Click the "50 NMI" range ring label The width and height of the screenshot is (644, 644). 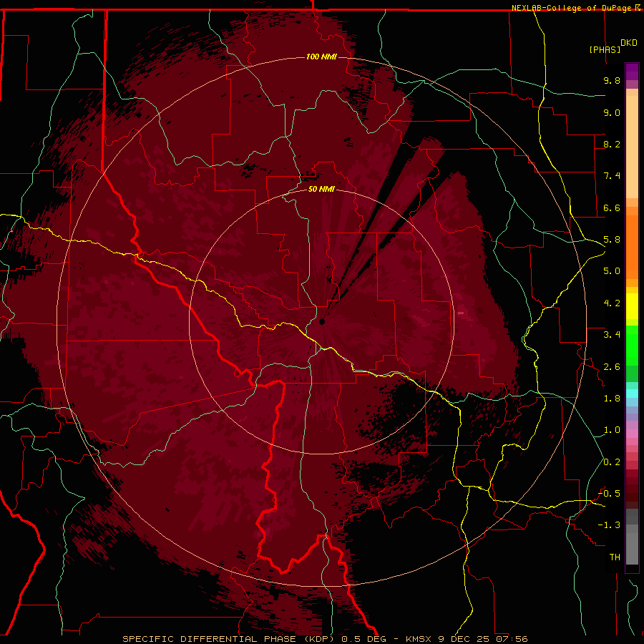(x=321, y=189)
